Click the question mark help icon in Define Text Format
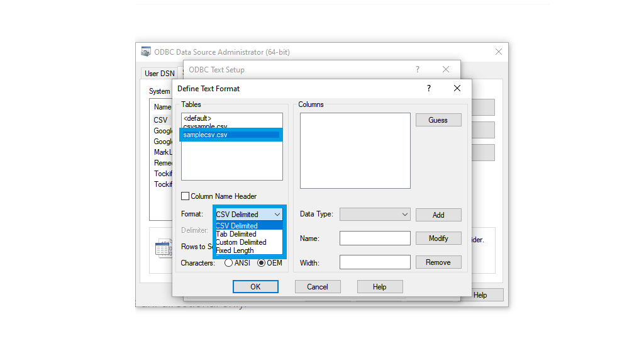 tap(428, 89)
